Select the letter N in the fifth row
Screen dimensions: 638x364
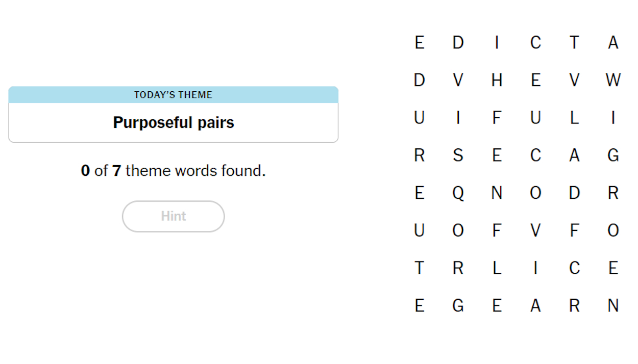(497, 193)
